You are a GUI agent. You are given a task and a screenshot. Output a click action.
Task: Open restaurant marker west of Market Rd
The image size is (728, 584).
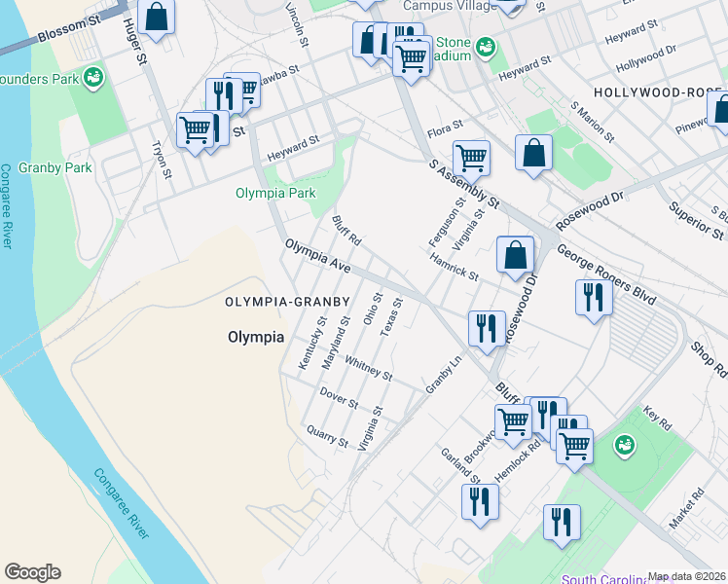click(562, 523)
